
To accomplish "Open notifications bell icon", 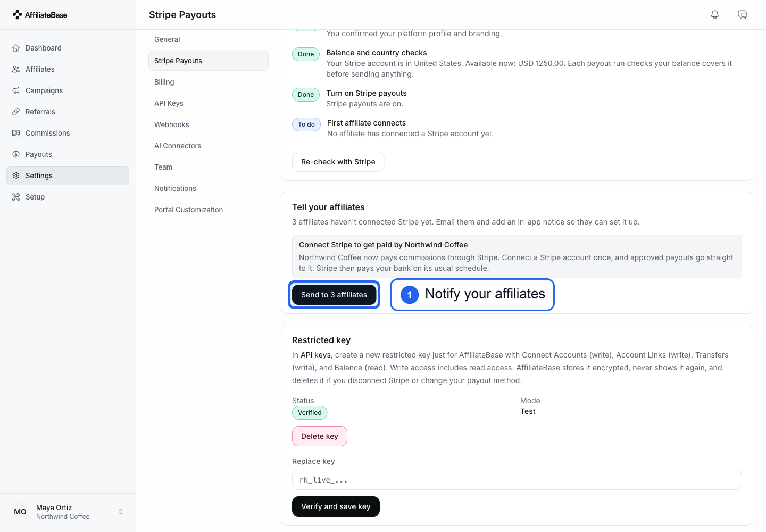I will pos(715,15).
